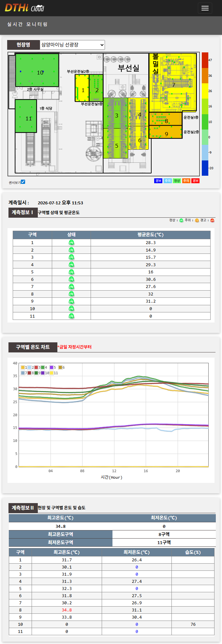The image size is (222, 644).
Task: Select zone 11 on the floor plan
Action: (x=26, y=116)
